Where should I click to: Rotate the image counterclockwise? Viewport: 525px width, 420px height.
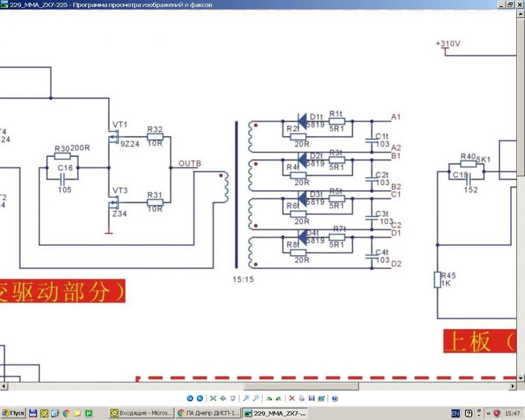(x=279, y=398)
